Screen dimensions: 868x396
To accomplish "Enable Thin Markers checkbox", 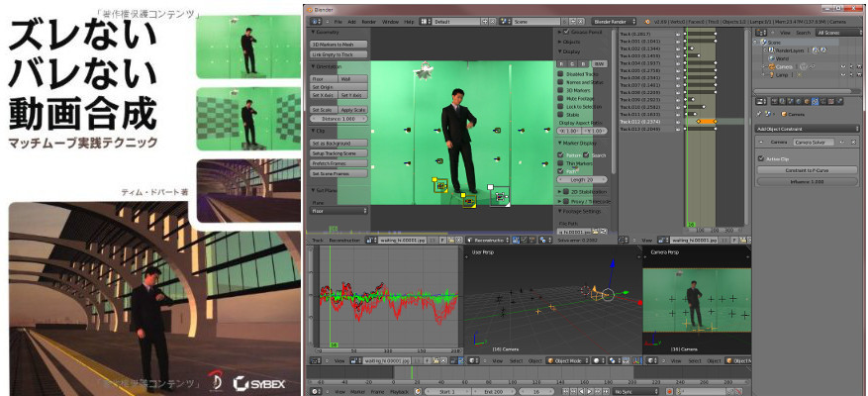I will pos(561,163).
